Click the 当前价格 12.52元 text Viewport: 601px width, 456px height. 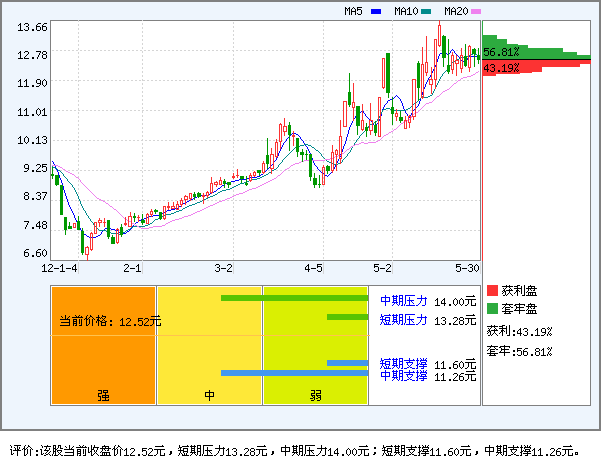110,322
